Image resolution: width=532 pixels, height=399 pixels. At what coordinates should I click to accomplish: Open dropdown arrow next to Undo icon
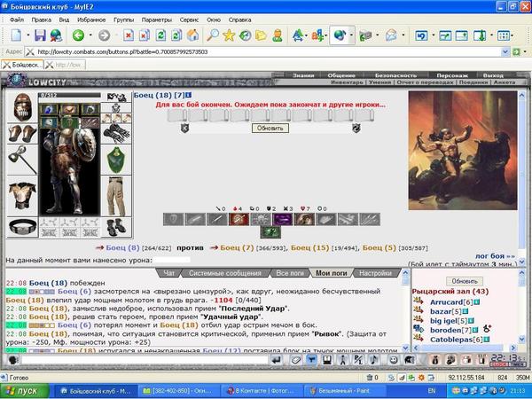click(433, 35)
